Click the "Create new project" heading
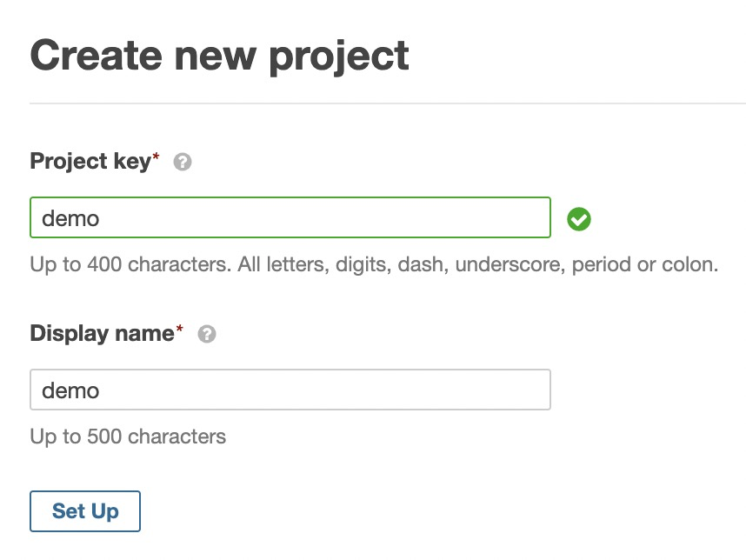This screenshot has width=746, height=560. point(219,56)
